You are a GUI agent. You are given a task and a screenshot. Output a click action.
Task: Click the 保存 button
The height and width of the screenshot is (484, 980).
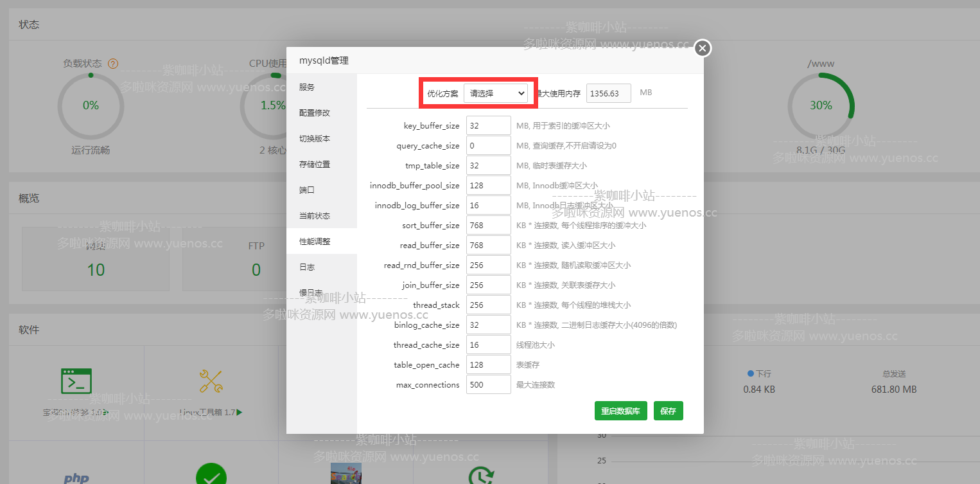668,411
